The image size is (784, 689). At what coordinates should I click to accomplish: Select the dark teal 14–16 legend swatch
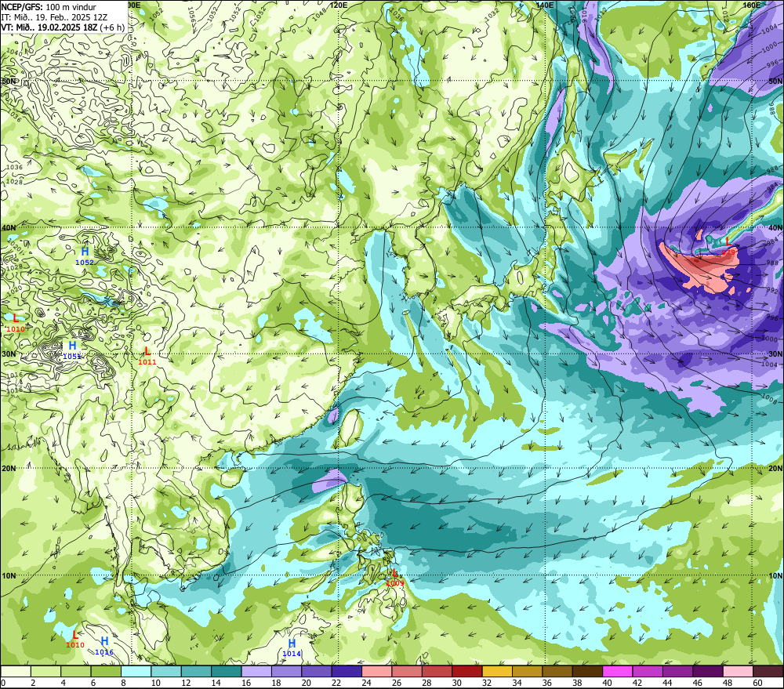pyautogui.click(x=227, y=671)
